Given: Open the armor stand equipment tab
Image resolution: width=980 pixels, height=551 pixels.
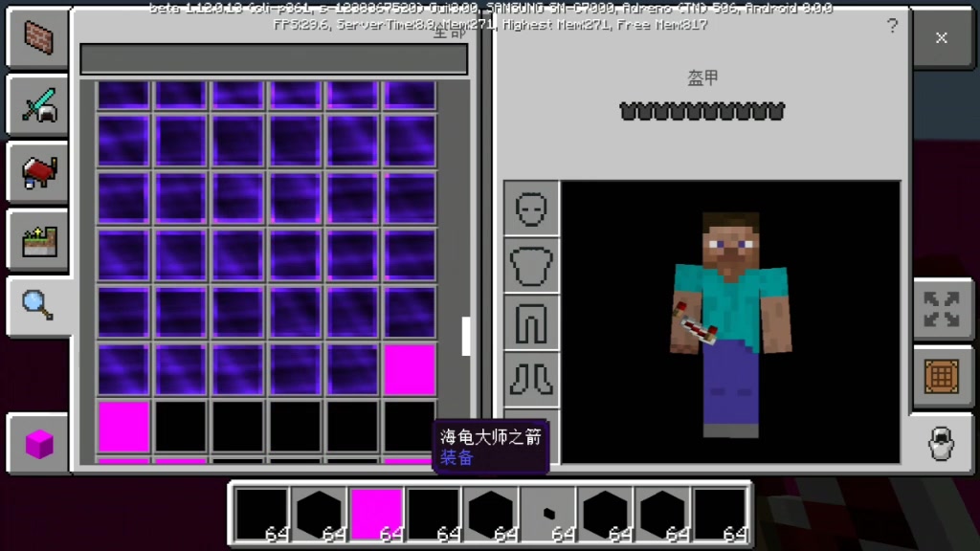Looking at the screenshot, I should 942,444.
